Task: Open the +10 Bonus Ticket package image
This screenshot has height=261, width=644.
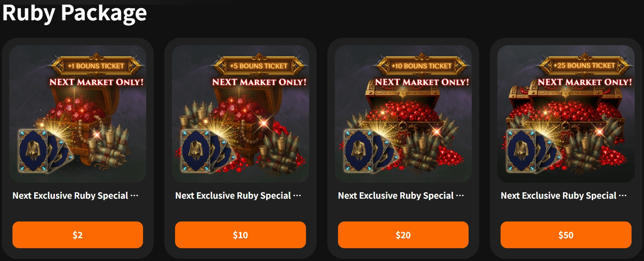Action: click(x=403, y=114)
